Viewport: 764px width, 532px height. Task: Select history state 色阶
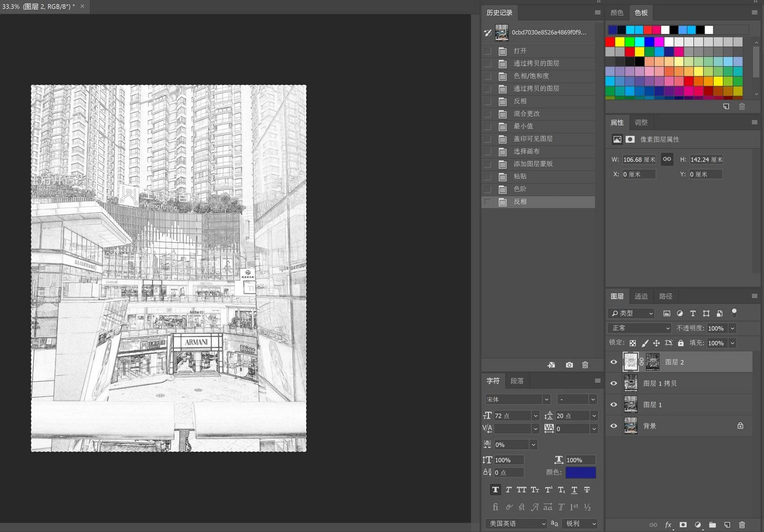[x=538, y=189]
